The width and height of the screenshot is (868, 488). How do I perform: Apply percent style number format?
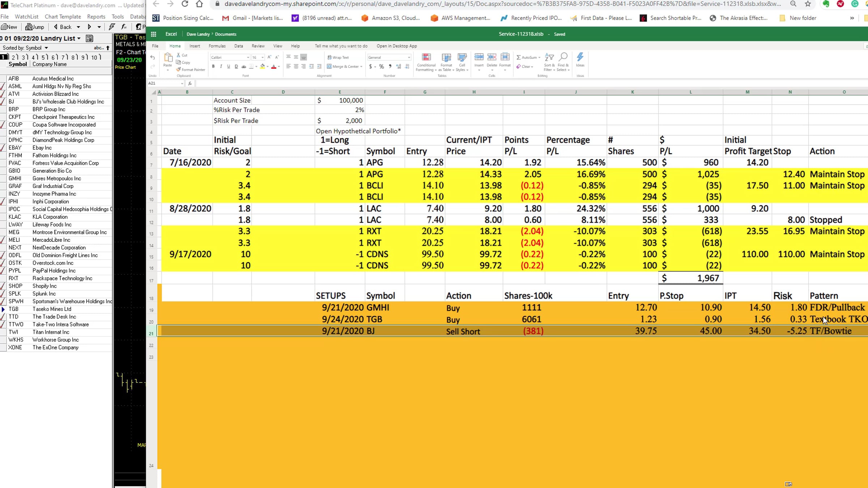click(382, 67)
